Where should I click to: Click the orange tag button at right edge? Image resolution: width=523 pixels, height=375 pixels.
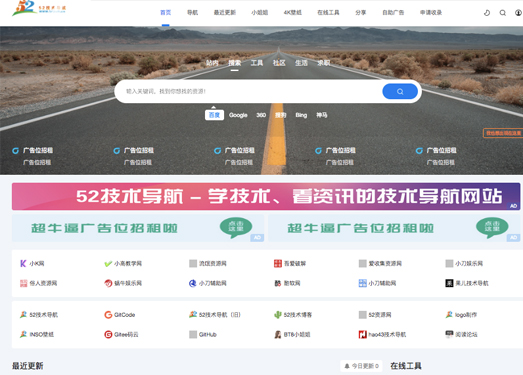click(503, 133)
